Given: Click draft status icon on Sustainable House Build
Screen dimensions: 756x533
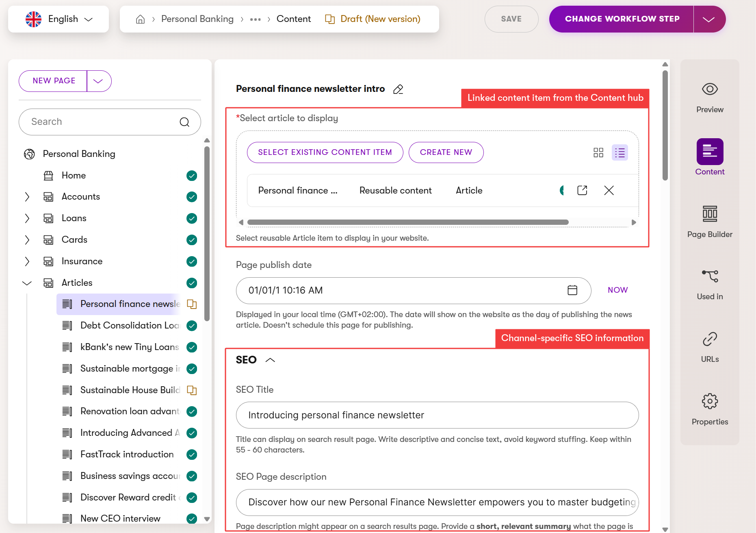Looking at the screenshot, I should click(192, 390).
